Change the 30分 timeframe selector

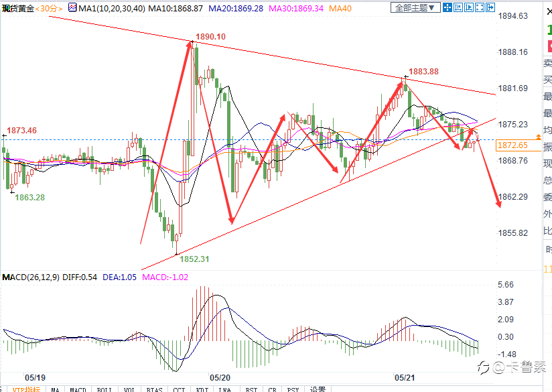[x=49, y=9]
